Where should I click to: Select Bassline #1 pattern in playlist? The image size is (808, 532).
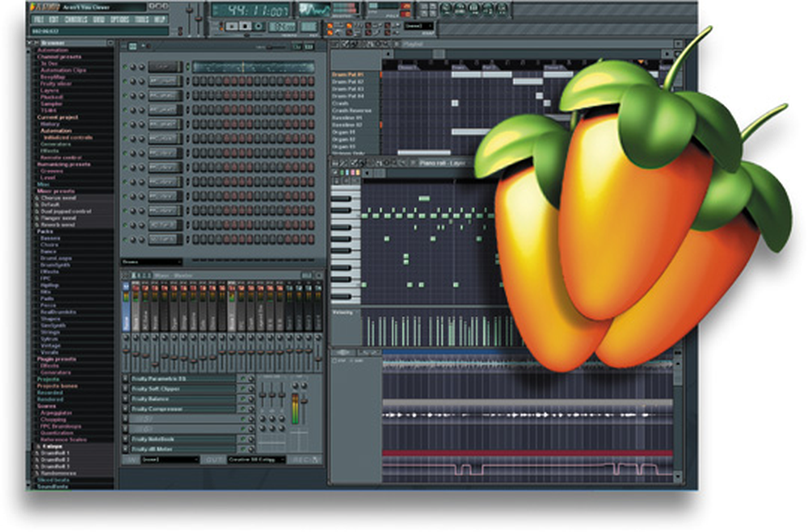pos(347,118)
